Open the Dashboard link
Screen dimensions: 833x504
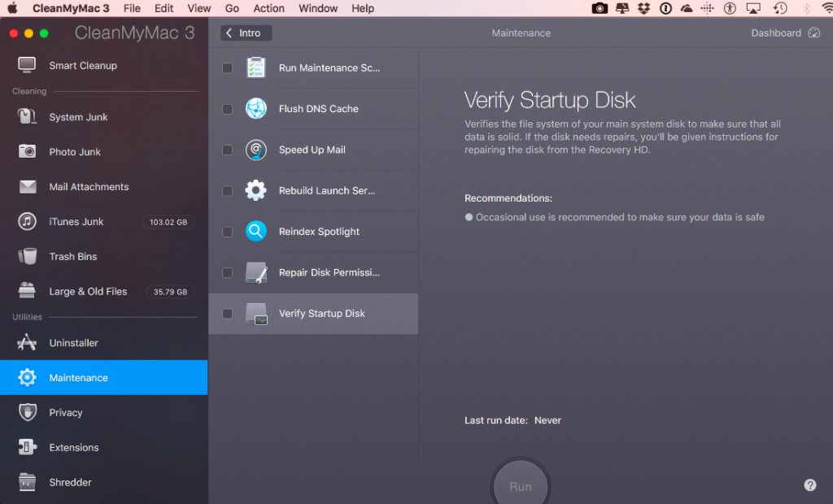pyautogui.click(x=775, y=33)
